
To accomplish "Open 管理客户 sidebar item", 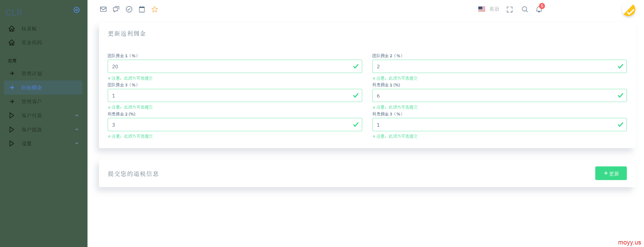I will coord(43,102).
